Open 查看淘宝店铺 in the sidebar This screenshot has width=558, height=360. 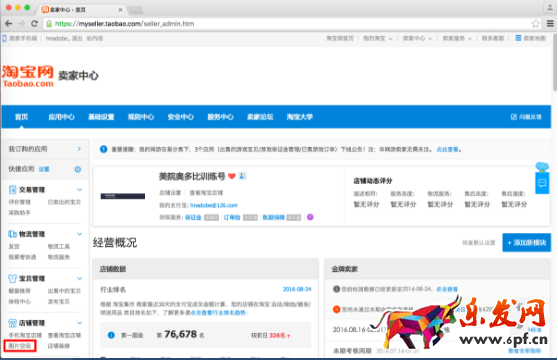pos(64,335)
